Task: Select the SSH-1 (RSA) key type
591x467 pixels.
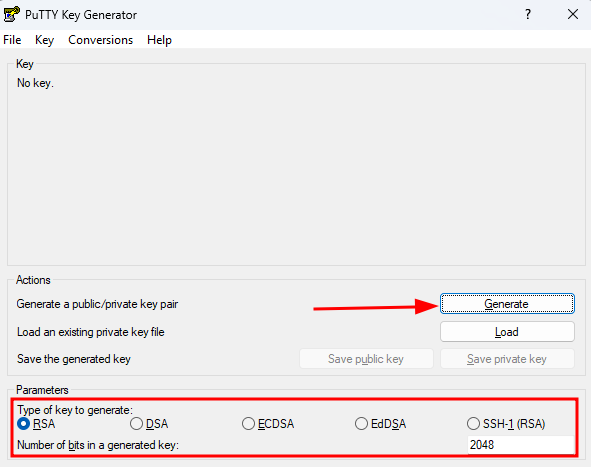Action: (x=506, y=424)
